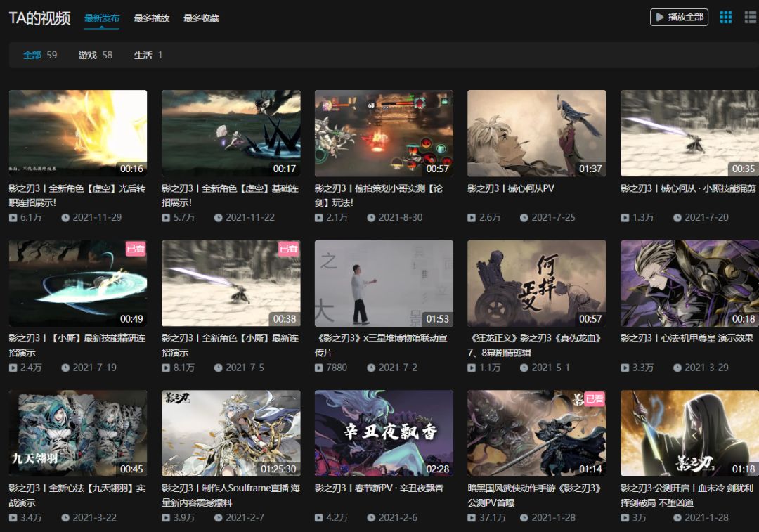Viewport: 759px width, 532px height.
Task: Click play count icon beside 1.3万
Action: click(x=625, y=218)
